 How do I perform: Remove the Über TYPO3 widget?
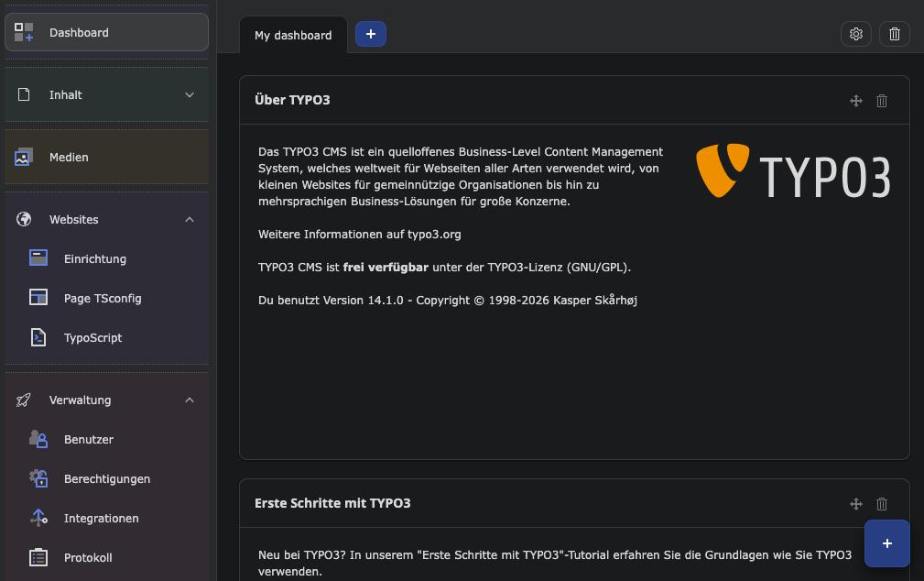point(882,101)
